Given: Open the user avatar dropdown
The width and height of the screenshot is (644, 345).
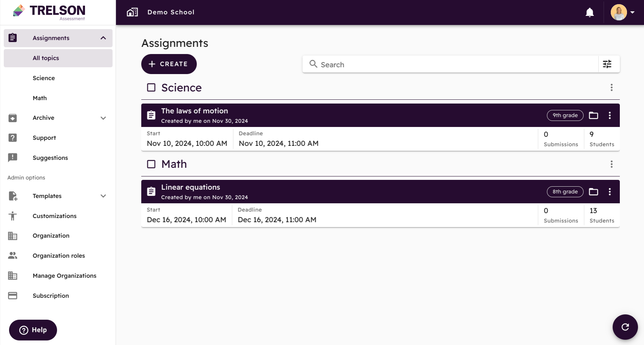Looking at the screenshot, I should [623, 12].
